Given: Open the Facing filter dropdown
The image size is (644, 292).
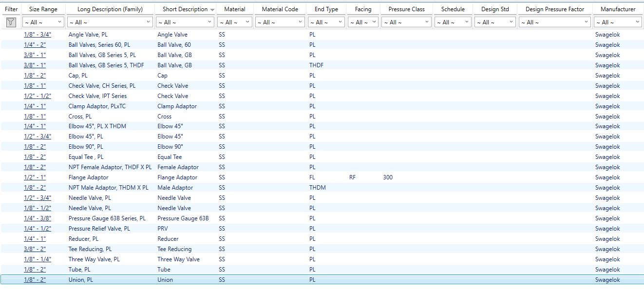Looking at the screenshot, I should click(363, 22).
